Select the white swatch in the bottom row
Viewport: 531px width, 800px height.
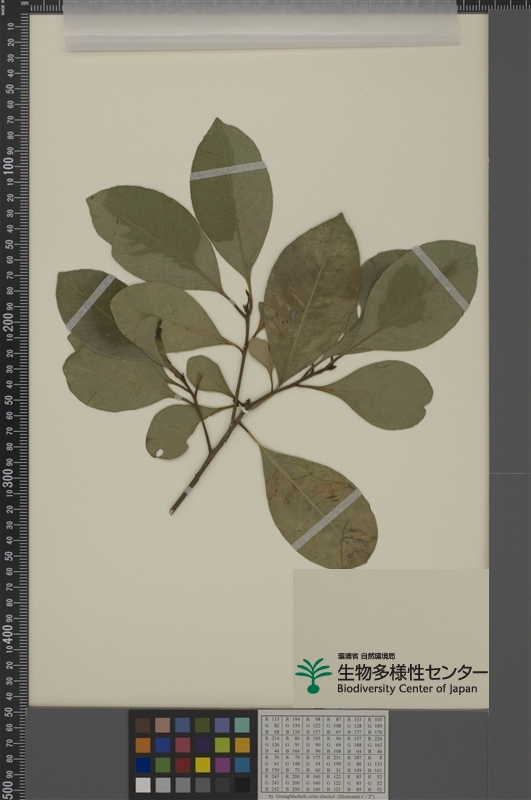coord(143,785)
